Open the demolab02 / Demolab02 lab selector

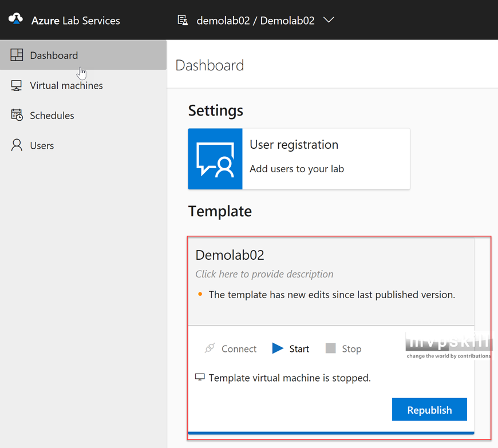pyautogui.click(x=255, y=21)
